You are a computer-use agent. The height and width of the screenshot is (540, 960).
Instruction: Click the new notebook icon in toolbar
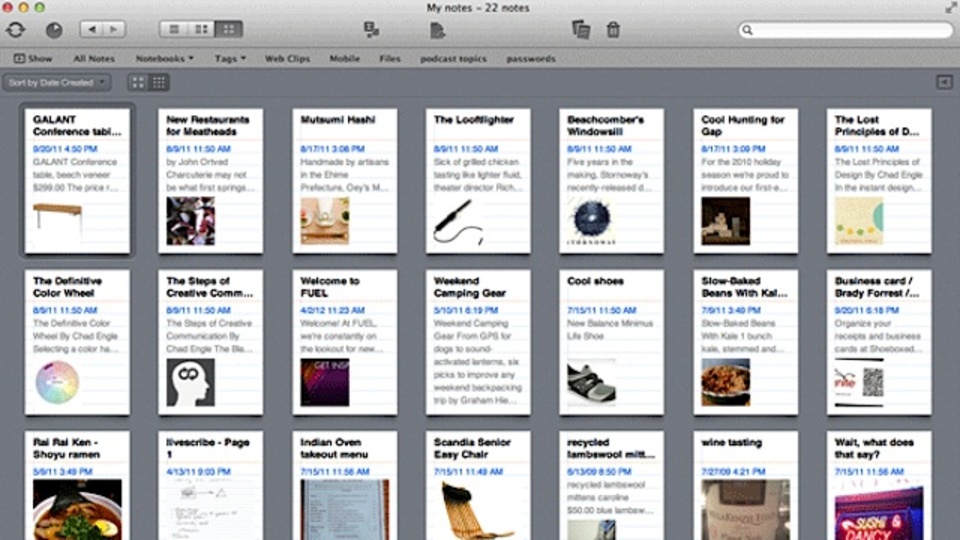[x=371, y=29]
